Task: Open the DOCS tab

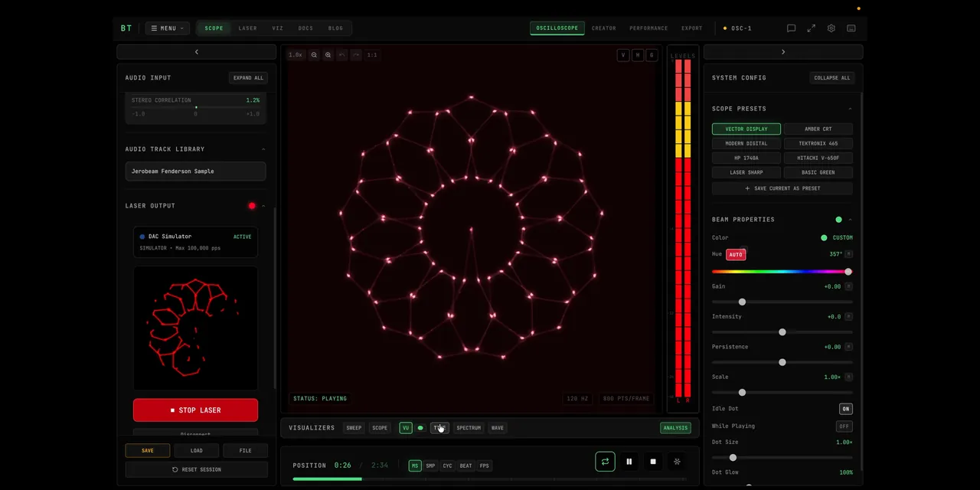Action: pyautogui.click(x=305, y=28)
